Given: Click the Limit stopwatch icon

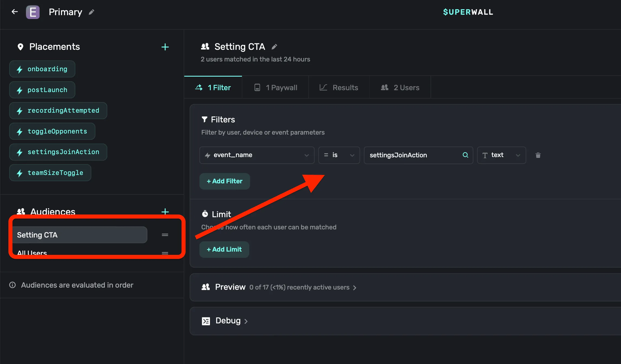Looking at the screenshot, I should click(x=205, y=214).
